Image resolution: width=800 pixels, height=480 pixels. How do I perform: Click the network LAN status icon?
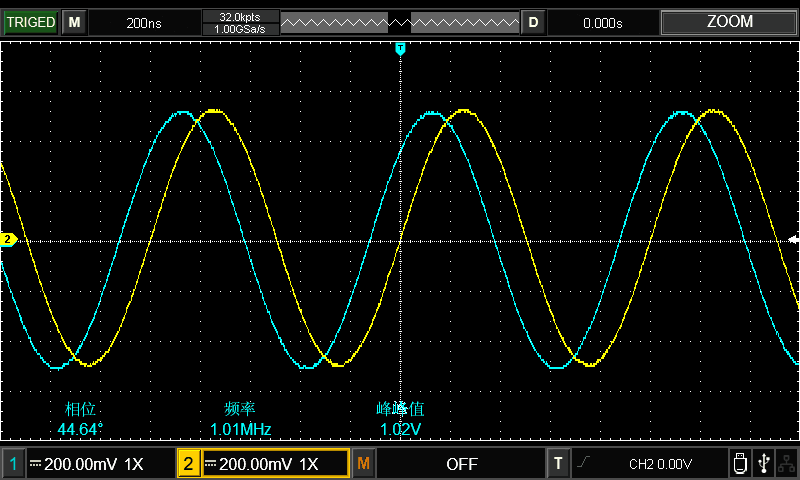[x=786, y=463]
